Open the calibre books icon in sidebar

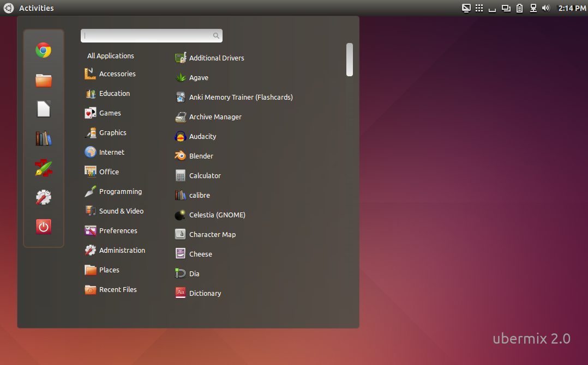tap(44, 138)
